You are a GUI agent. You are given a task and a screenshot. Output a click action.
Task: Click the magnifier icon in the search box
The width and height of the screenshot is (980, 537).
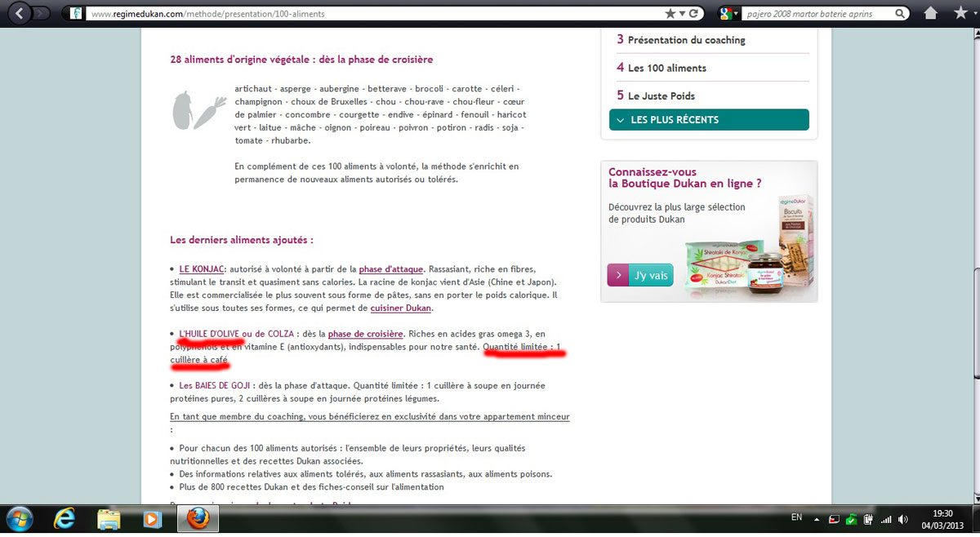899,14
